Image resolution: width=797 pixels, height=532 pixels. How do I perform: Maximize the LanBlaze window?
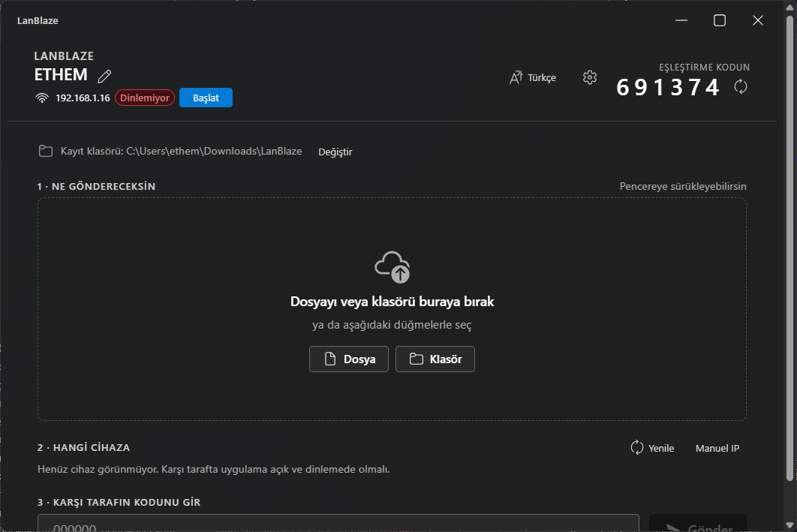tap(719, 20)
